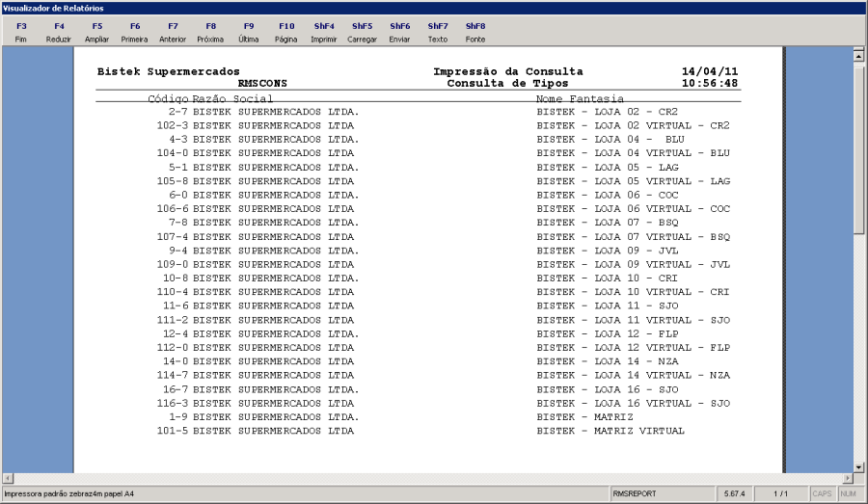Viewport: 868px width, 504px height.
Task: Go to previous page with F7 Anterior
Action: coord(173,33)
